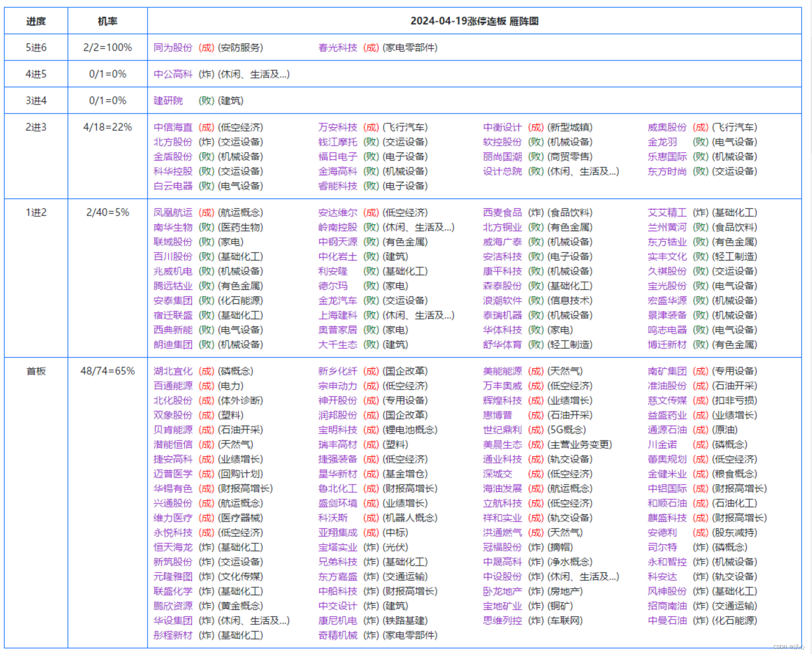Click the 凤凰航运 stock link
Viewport: 812px width, 654px height.
pyautogui.click(x=173, y=212)
